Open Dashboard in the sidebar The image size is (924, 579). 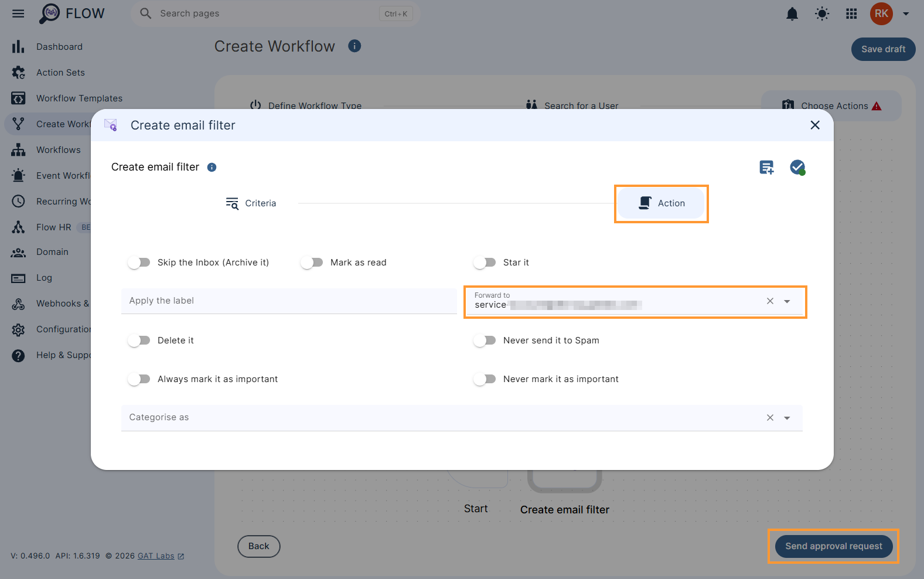59,47
